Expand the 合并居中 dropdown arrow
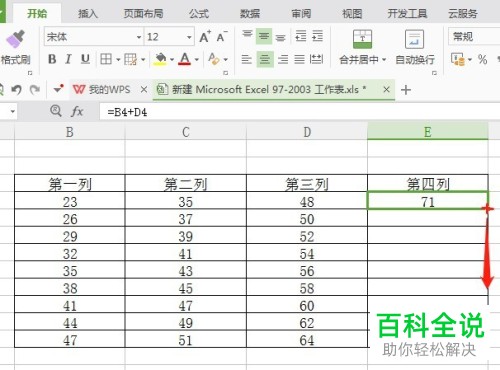The height and width of the screenshot is (370, 500). [384, 60]
